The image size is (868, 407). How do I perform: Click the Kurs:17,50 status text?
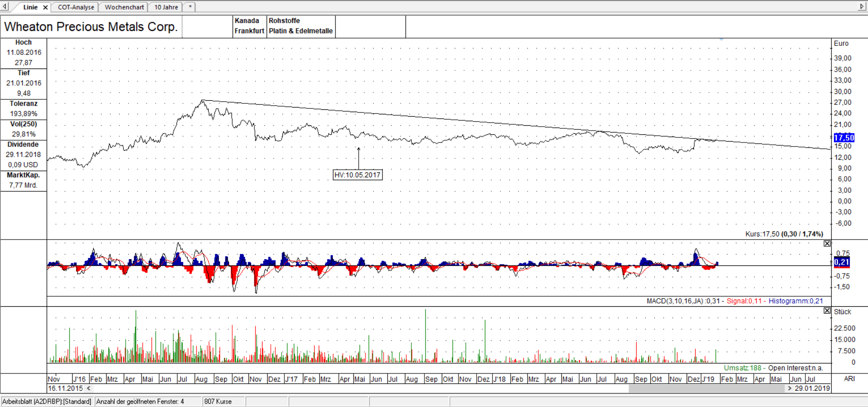tap(784, 234)
